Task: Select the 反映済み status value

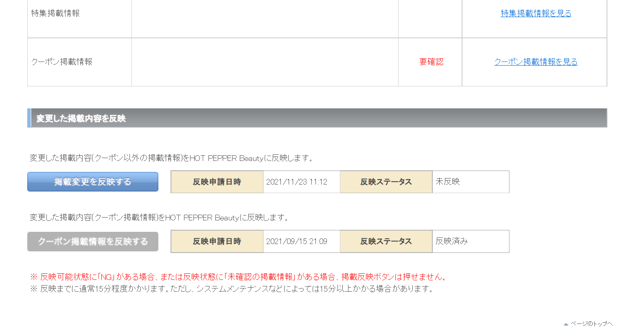Action: click(x=451, y=241)
